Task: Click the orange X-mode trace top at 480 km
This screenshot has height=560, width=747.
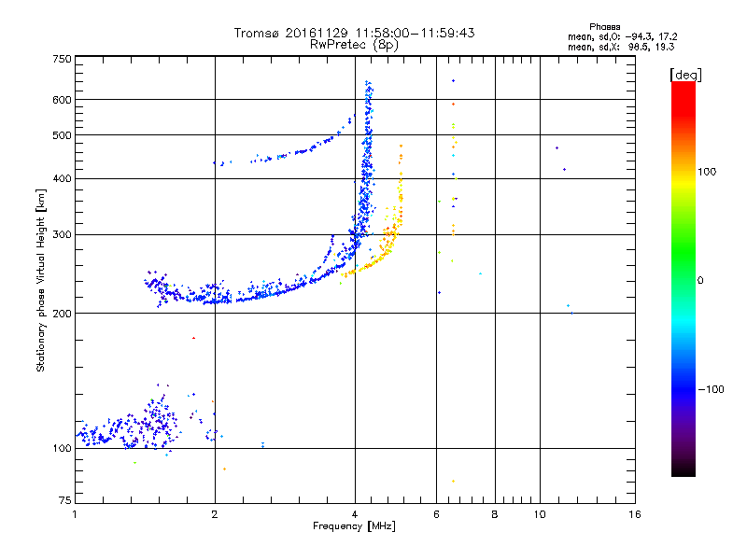Action: click(x=402, y=147)
